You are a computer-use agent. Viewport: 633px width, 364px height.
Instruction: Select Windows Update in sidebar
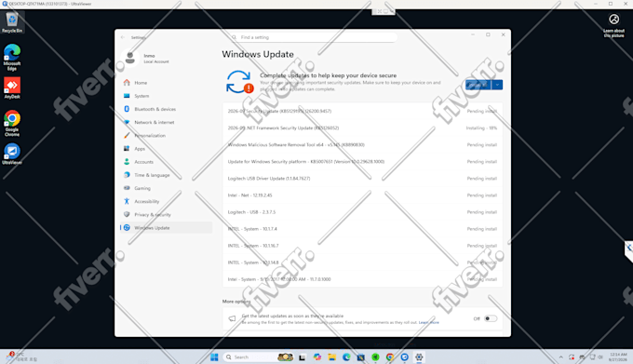point(166,227)
